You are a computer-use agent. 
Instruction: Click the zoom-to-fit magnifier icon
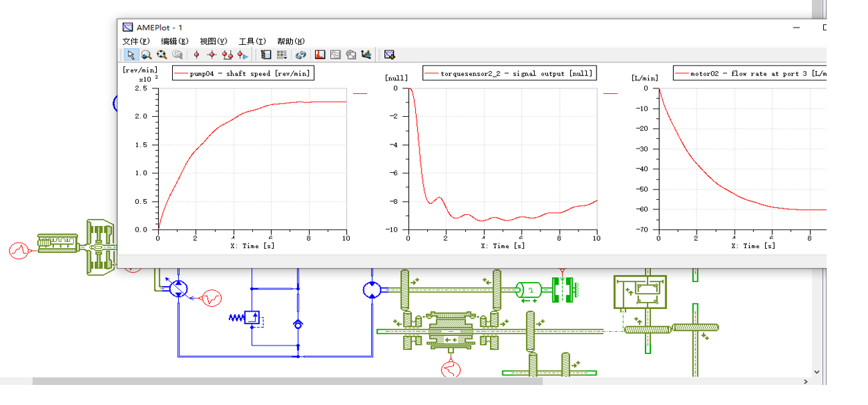(162, 55)
